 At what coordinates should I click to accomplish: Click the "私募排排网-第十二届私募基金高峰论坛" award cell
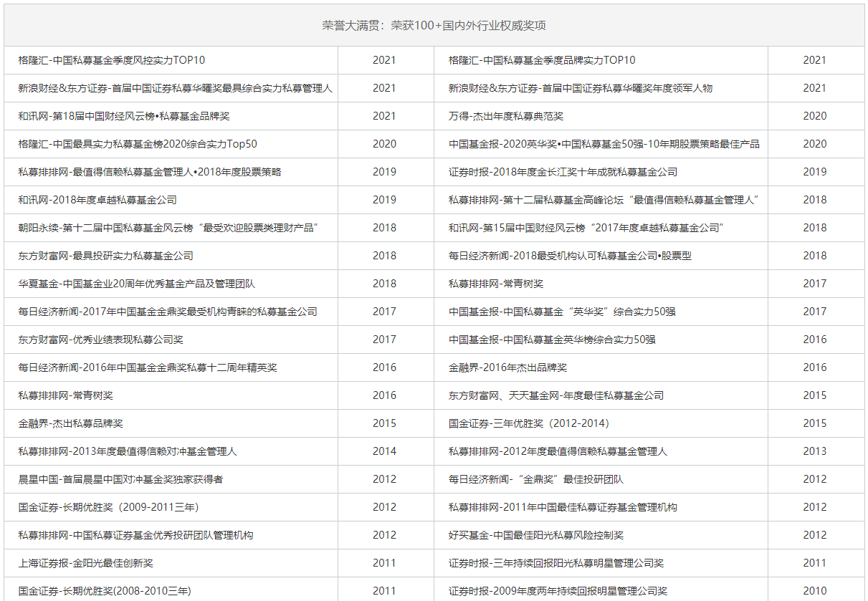click(x=601, y=200)
